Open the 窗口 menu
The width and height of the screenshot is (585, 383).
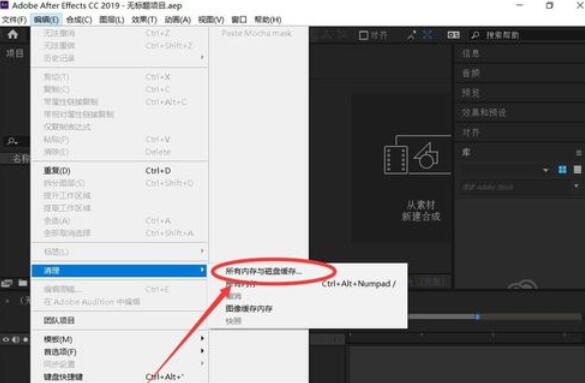click(239, 20)
